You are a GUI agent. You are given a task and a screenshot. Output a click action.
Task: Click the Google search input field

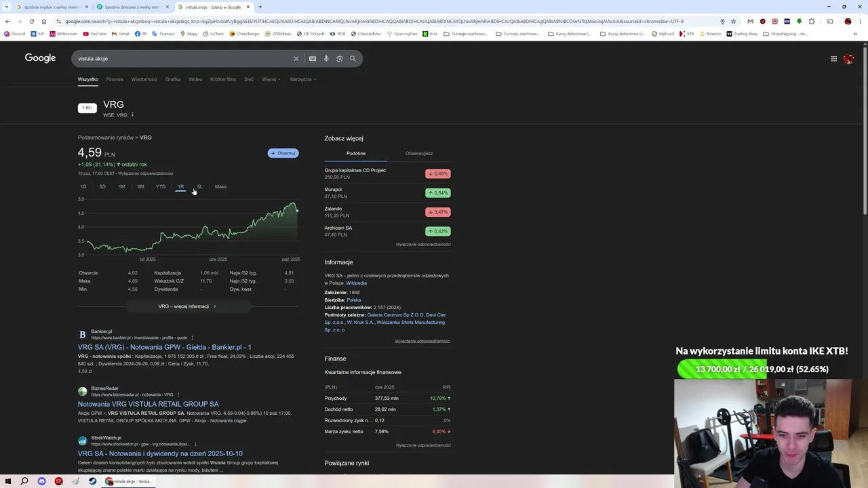[183, 59]
